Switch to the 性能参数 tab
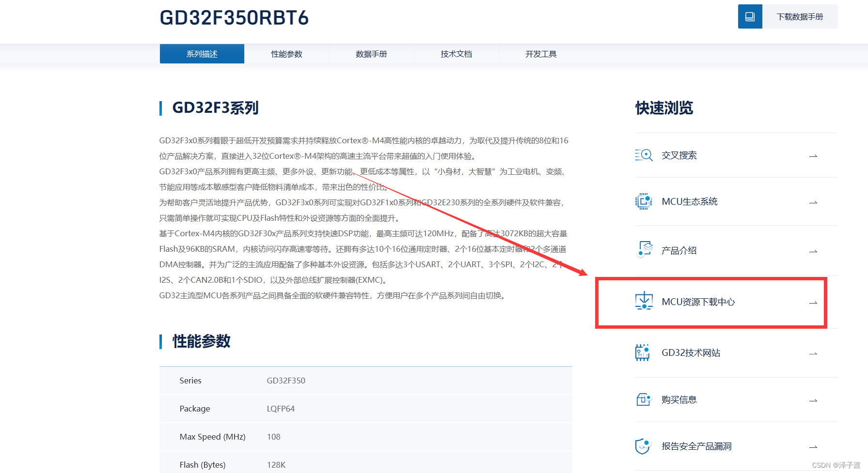The image size is (868, 473). [287, 54]
